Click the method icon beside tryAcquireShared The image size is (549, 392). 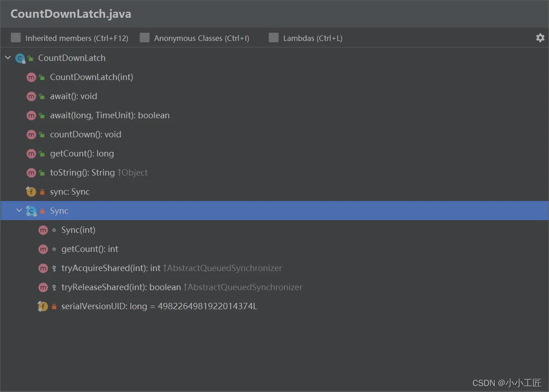[x=43, y=268]
